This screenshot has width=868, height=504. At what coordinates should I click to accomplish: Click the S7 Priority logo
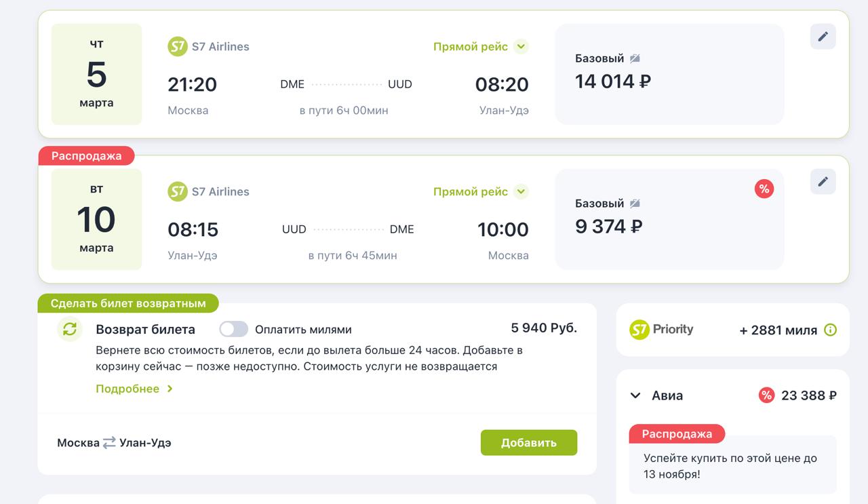(661, 330)
